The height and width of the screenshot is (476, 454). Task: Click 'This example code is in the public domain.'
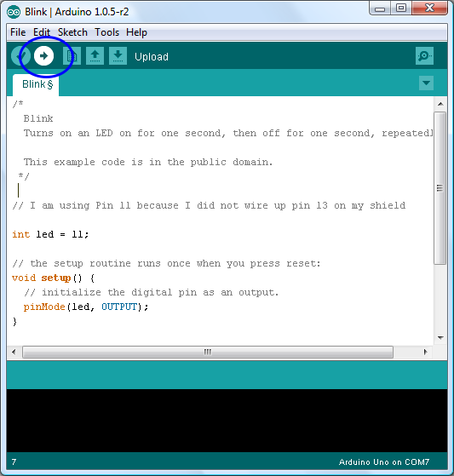point(148,162)
